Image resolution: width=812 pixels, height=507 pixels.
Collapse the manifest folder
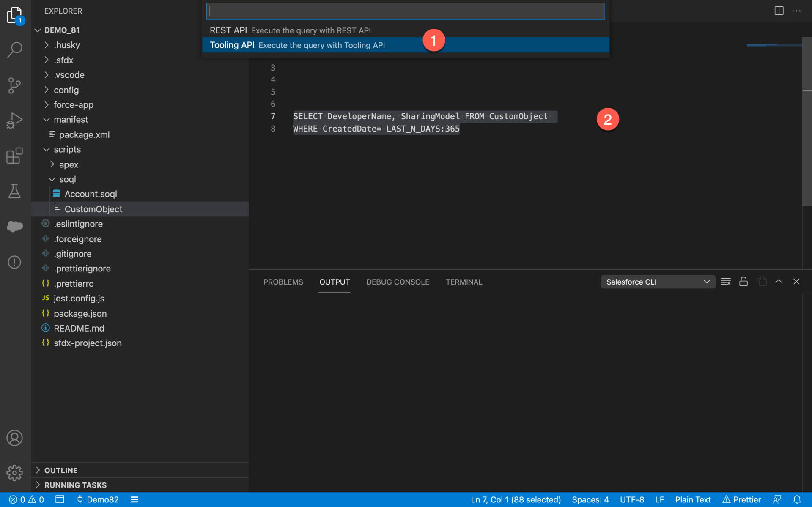tap(71, 119)
